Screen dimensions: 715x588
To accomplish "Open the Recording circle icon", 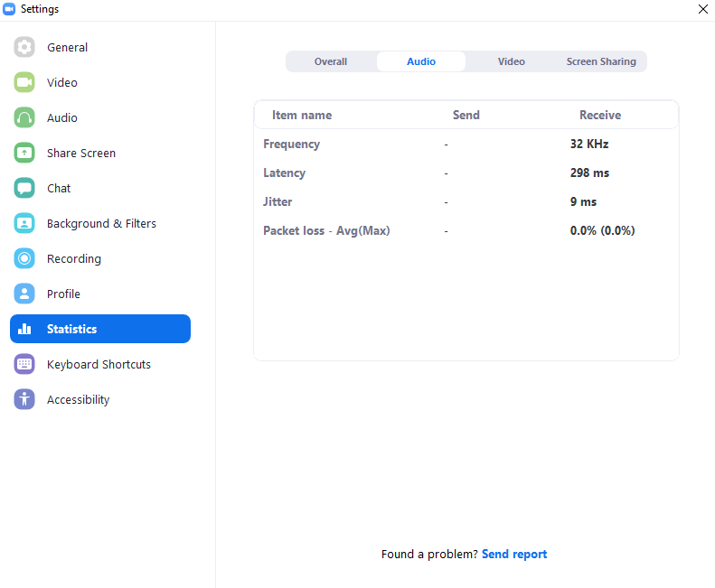I will click(x=24, y=258).
